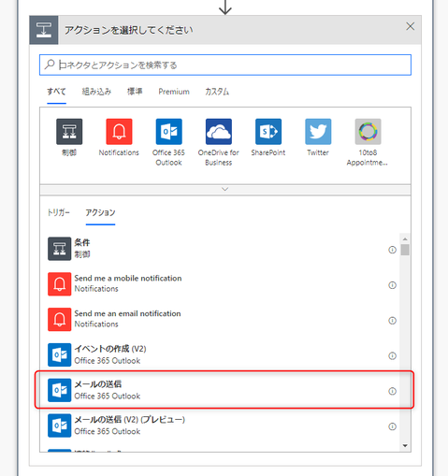Choose メールの送信 (V2) (プレビュー) action
This screenshot has width=448, height=476.
pos(130,420)
